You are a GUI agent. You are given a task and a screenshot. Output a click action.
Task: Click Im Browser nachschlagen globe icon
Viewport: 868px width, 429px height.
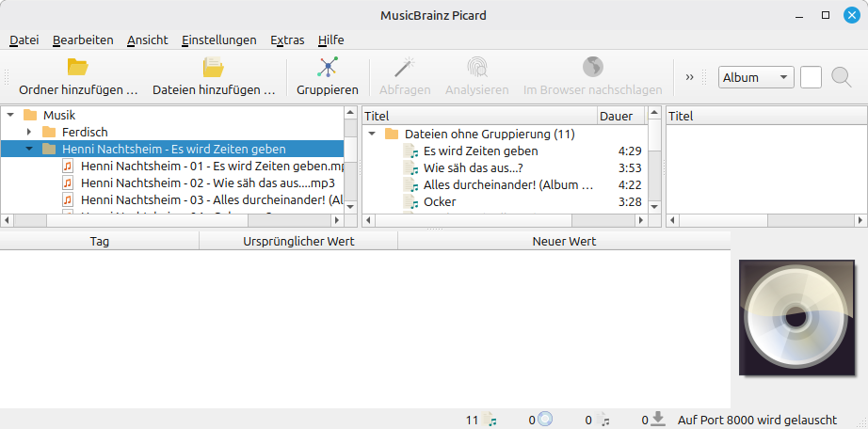click(x=592, y=68)
